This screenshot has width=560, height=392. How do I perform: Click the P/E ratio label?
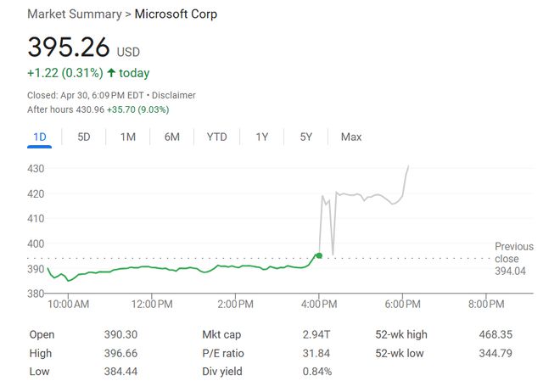[223, 353]
